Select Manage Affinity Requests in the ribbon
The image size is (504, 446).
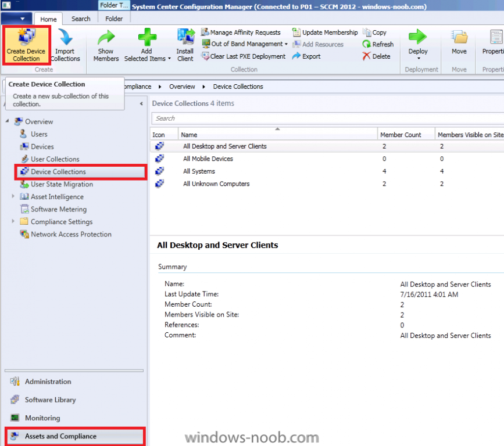[241, 33]
